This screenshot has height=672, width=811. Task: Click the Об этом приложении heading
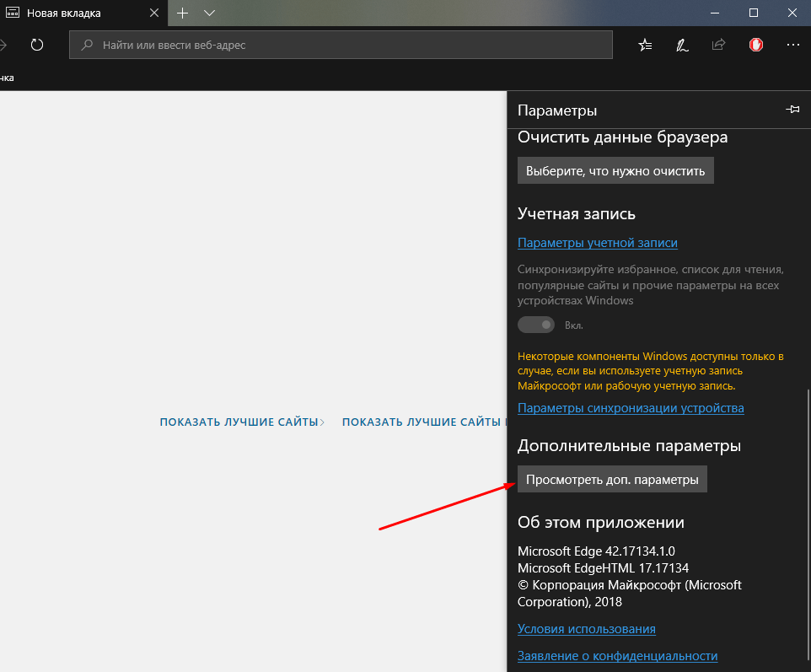coord(601,523)
